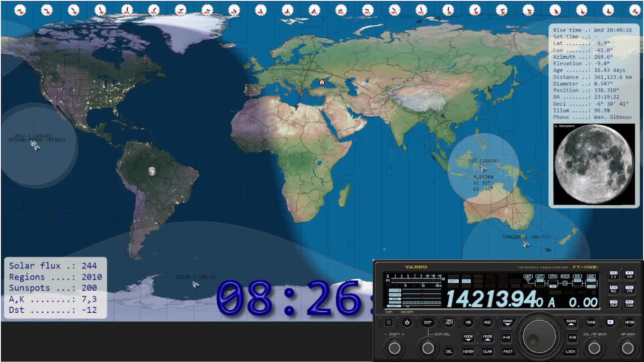Screen dimensions: 644x362
Task: Click the ISS (ZARYA) satellite icon
Action: (483, 168)
